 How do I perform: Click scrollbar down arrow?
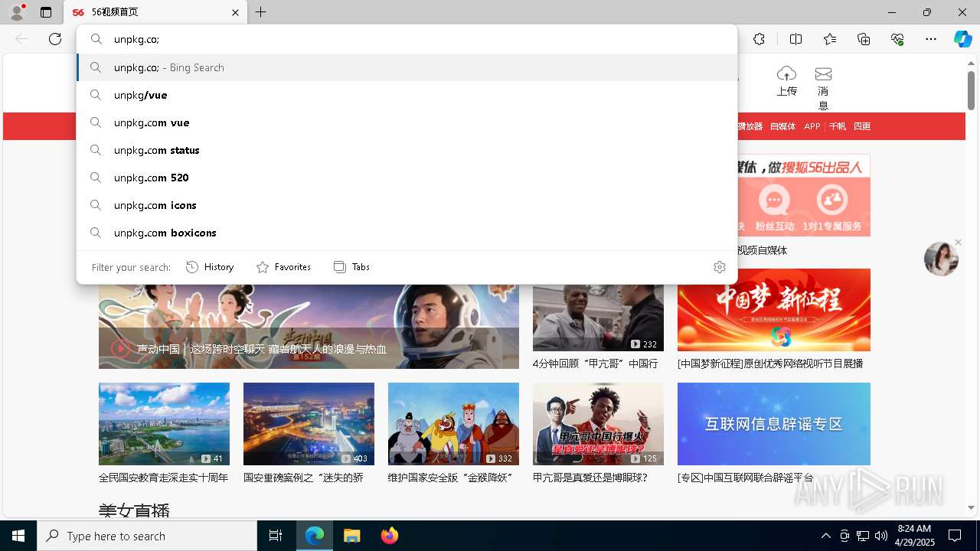pos(971,507)
